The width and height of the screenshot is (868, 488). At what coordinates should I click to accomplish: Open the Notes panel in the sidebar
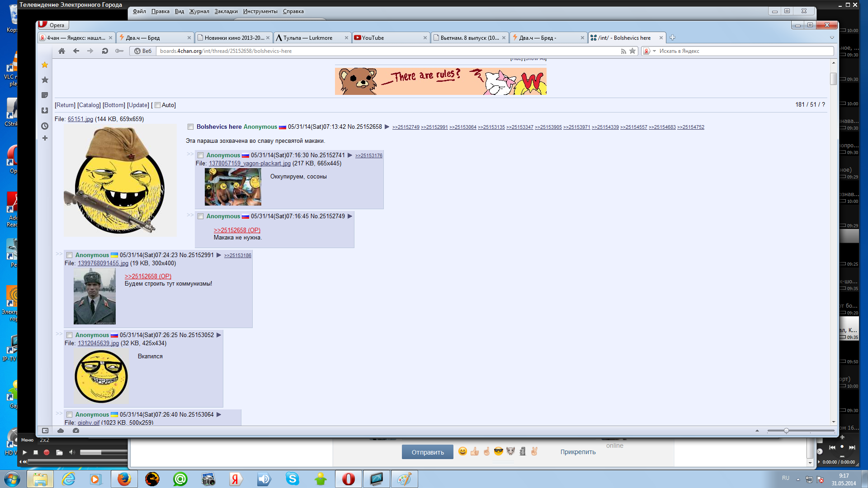tap(45, 95)
